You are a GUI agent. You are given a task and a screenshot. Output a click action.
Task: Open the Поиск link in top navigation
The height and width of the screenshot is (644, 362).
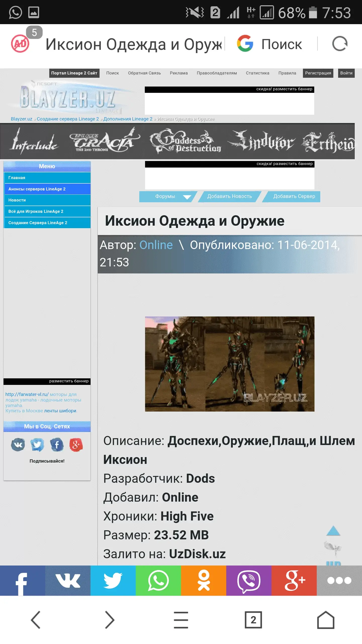tap(112, 73)
